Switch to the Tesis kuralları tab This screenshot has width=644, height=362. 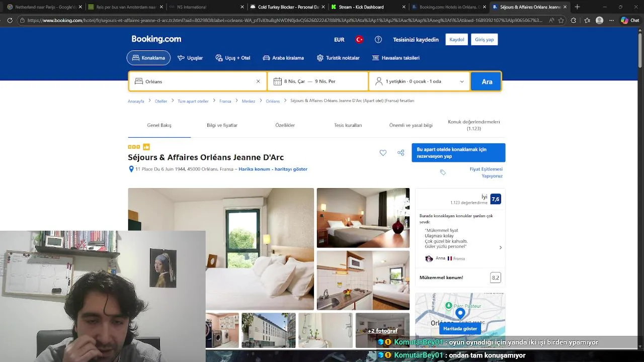[x=348, y=125]
